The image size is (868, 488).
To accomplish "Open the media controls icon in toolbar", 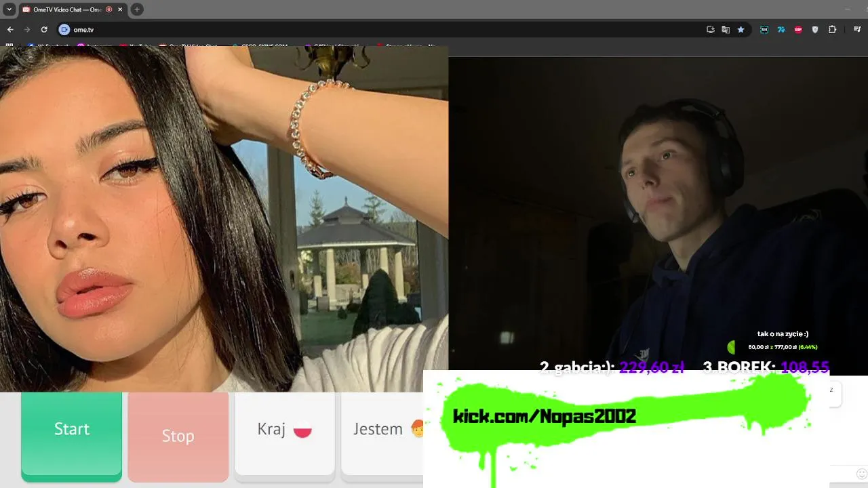I will (858, 30).
